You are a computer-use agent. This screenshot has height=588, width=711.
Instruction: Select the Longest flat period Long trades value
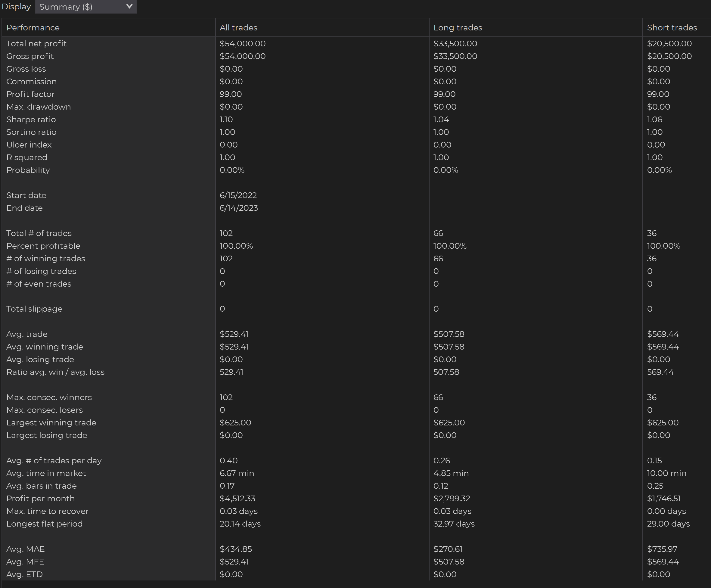pos(454,524)
